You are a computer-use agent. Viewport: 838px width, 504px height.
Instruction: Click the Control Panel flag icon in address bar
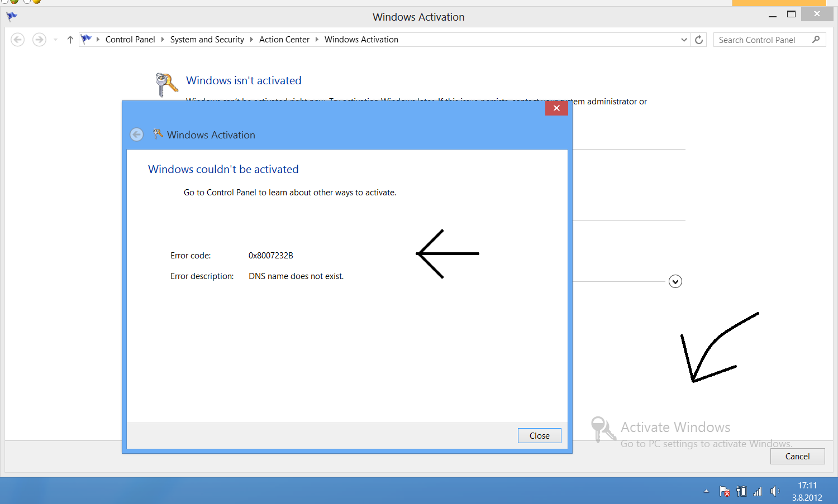point(86,39)
